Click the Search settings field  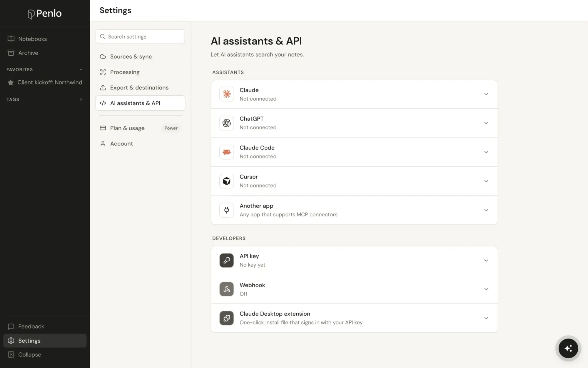point(140,37)
